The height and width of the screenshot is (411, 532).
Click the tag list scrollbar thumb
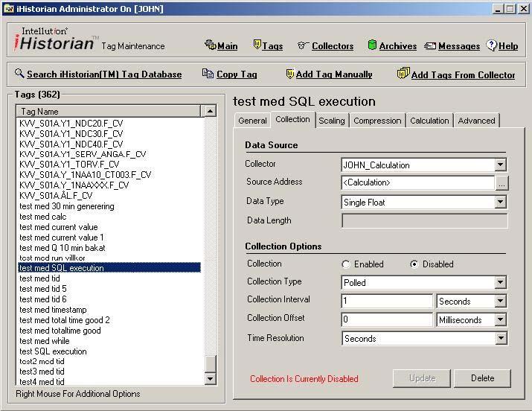[x=211, y=364]
